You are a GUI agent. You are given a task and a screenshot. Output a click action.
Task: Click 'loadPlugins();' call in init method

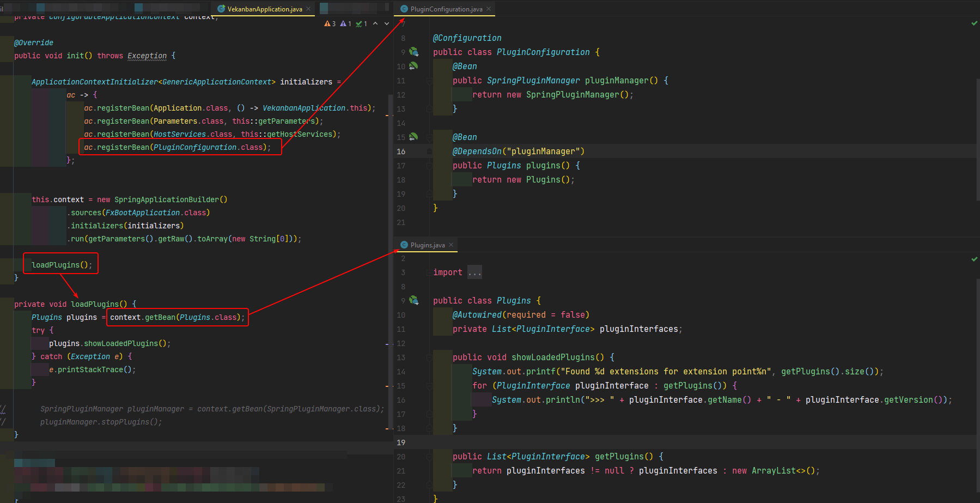[x=62, y=265]
